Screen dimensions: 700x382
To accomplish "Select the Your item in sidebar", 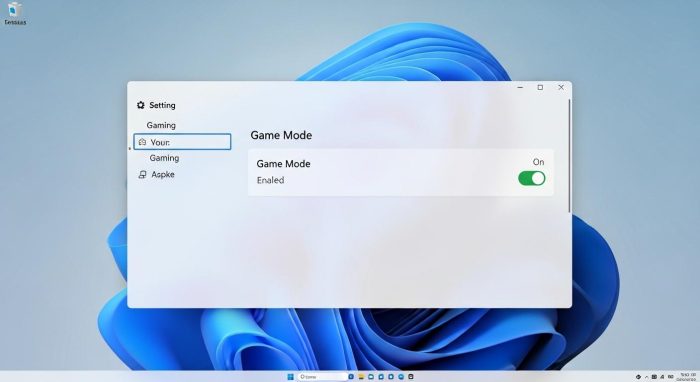I will pos(182,142).
